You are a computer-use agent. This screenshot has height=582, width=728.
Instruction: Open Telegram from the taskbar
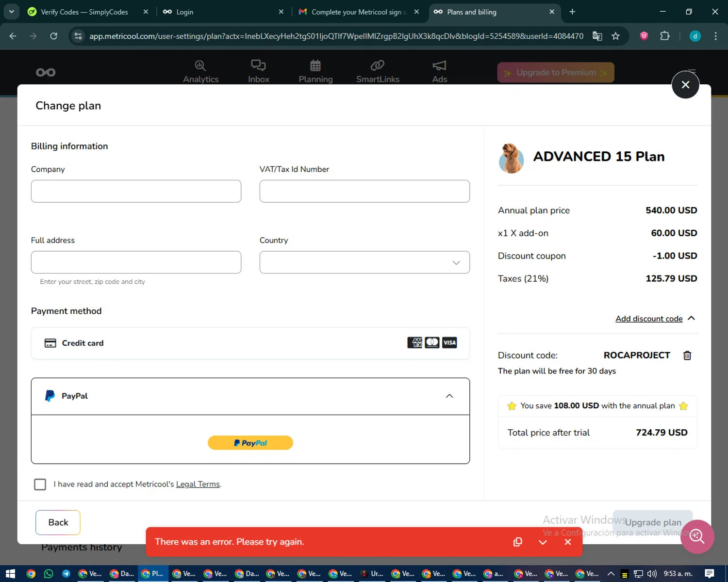66,574
